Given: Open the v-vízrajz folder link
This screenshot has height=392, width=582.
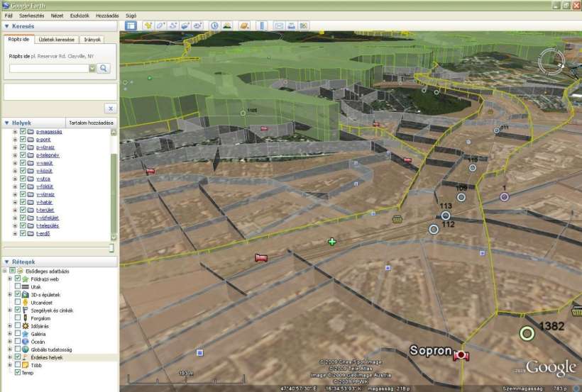Looking at the screenshot, I should click(45, 194).
